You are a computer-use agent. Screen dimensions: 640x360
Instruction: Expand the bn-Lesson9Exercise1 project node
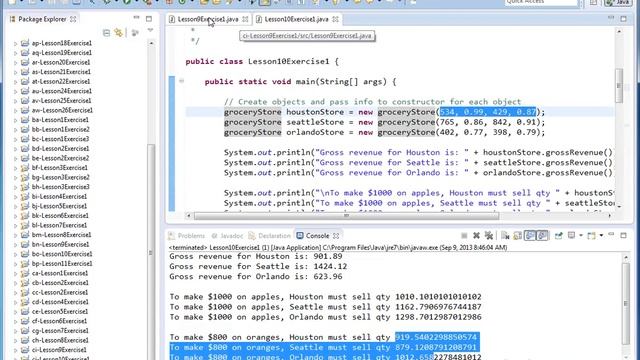(16, 244)
